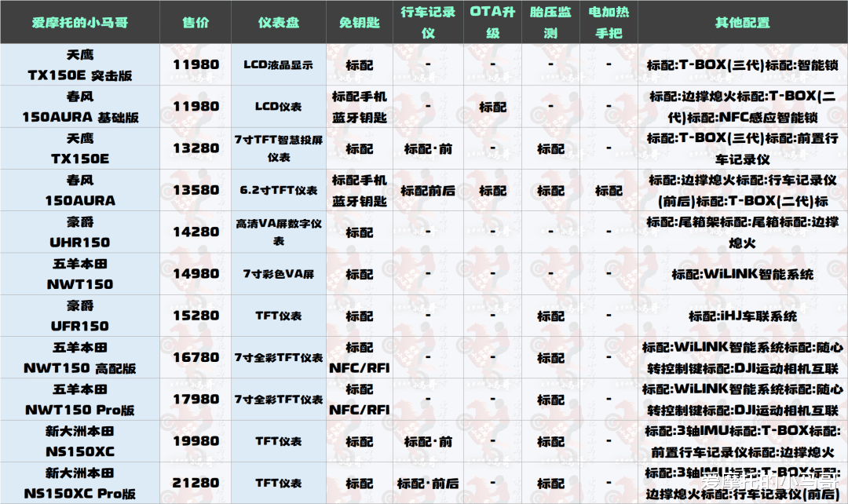
Task: Click "标配·前" dashcam cell in 13280 row
Action: point(428,148)
